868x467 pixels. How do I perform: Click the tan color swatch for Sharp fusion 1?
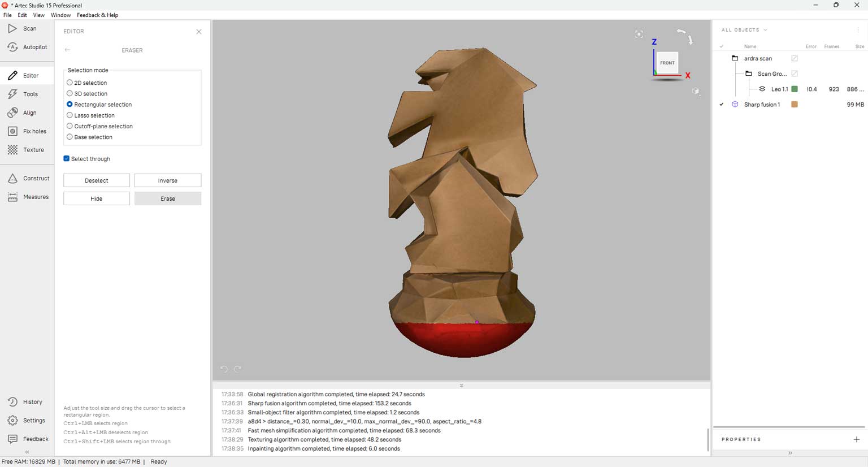(795, 105)
